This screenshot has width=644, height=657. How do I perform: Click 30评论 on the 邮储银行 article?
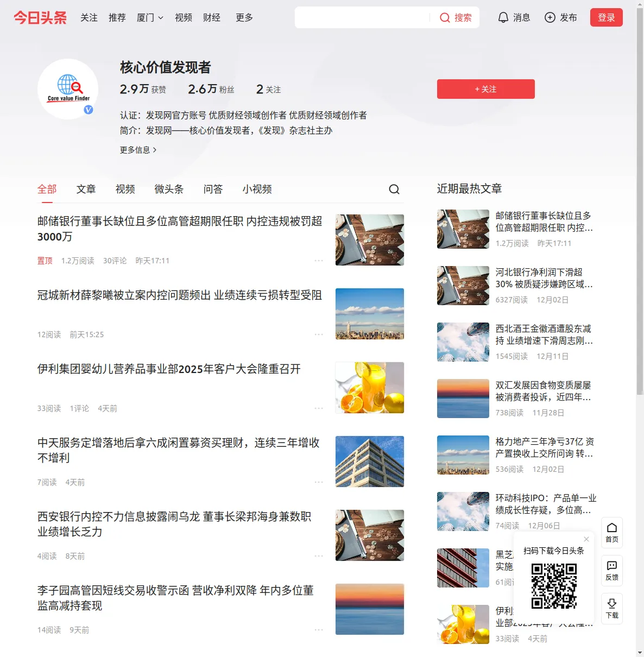(115, 261)
